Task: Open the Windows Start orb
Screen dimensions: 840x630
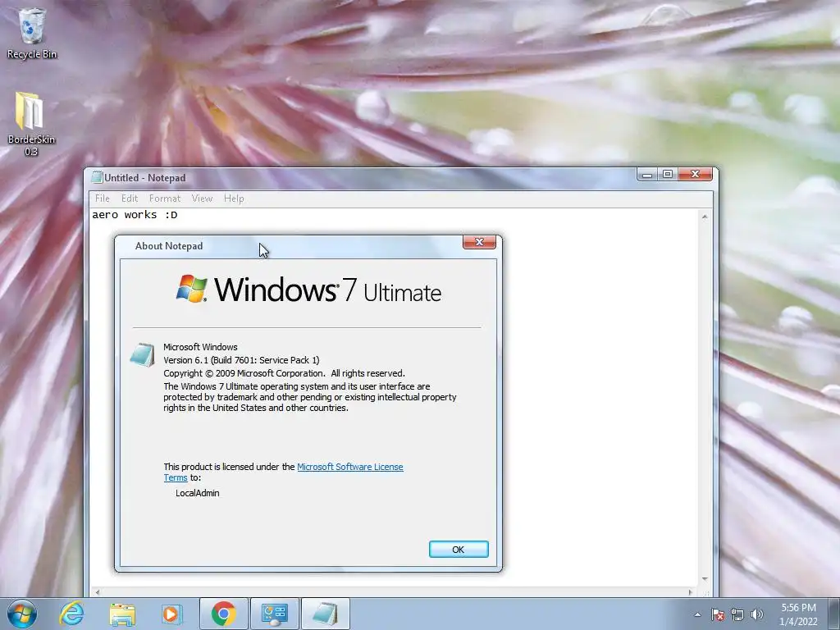Action: tap(22, 614)
